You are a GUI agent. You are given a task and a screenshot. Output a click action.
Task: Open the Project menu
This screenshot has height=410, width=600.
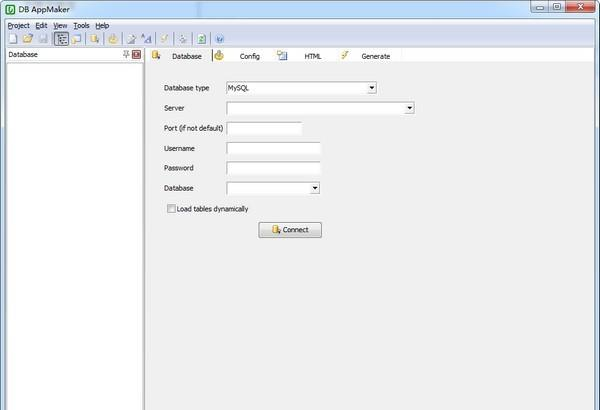pos(18,26)
